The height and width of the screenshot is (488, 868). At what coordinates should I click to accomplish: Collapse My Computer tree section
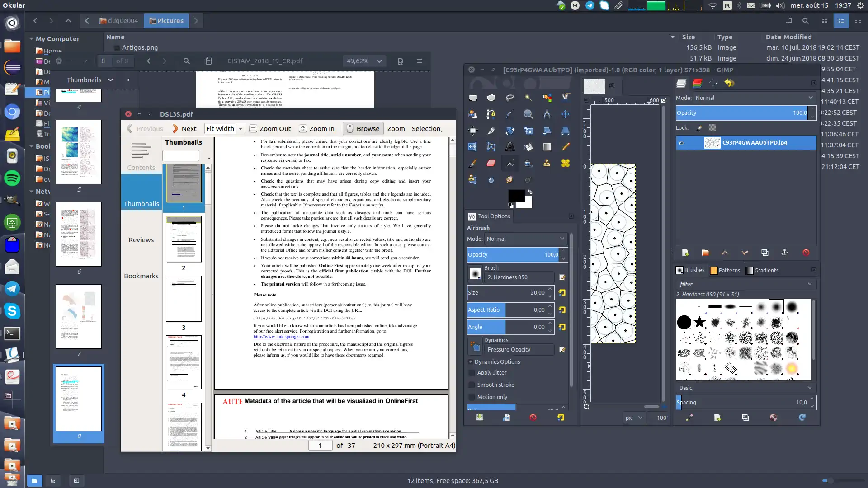pyautogui.click(x=31, y=39)
